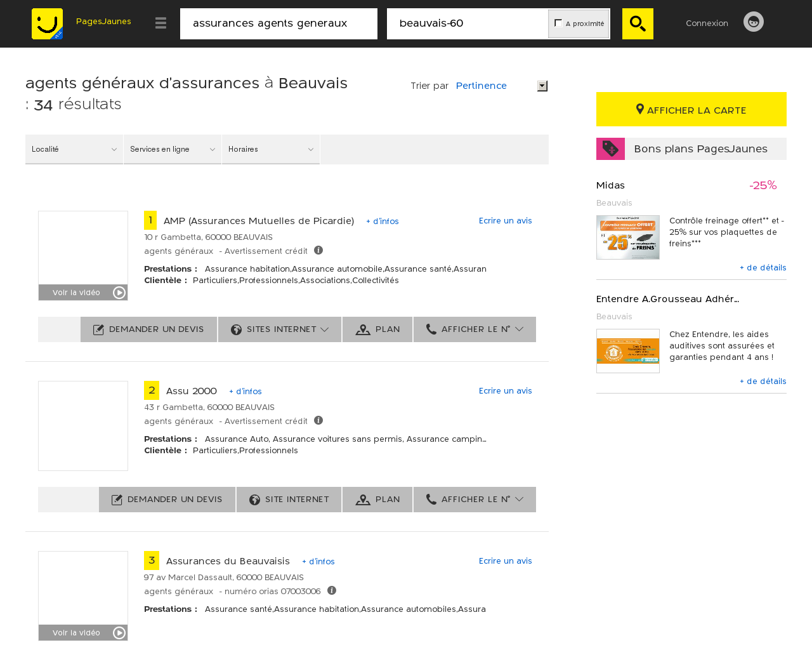812x650 pixels.
Task: Click address 97 av Marcel Dassault
Action: point(224,578)
